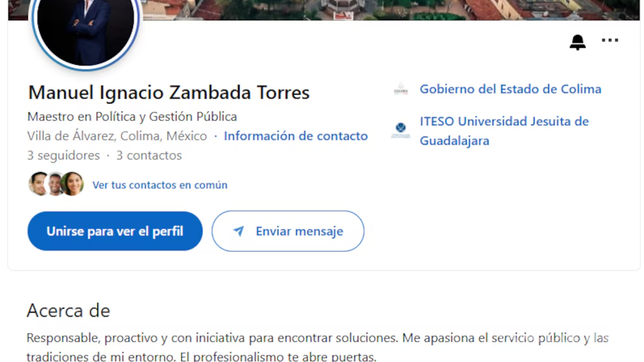Screen dimensions: 644x362
Task: Open the ITESO Universidad Jesuita de Guadalajara link
Action: tap(504, 130)
